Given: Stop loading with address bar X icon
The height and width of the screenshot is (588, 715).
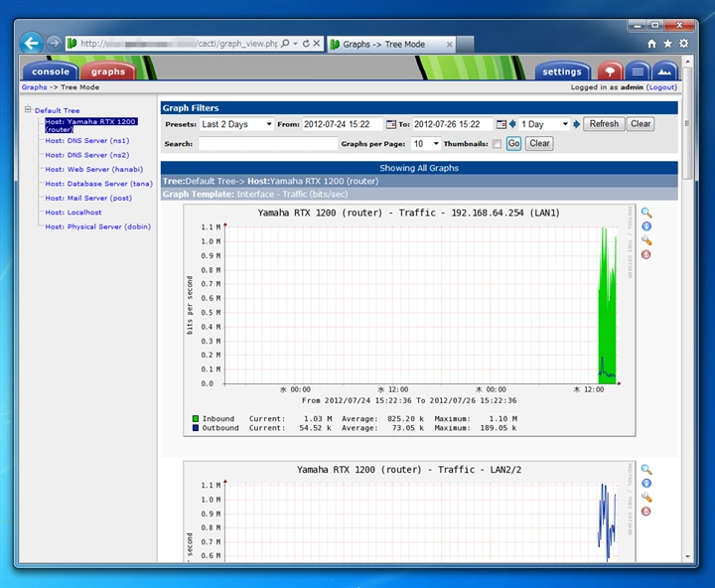Looking at the screenshot, I should [x=317, y=44].
